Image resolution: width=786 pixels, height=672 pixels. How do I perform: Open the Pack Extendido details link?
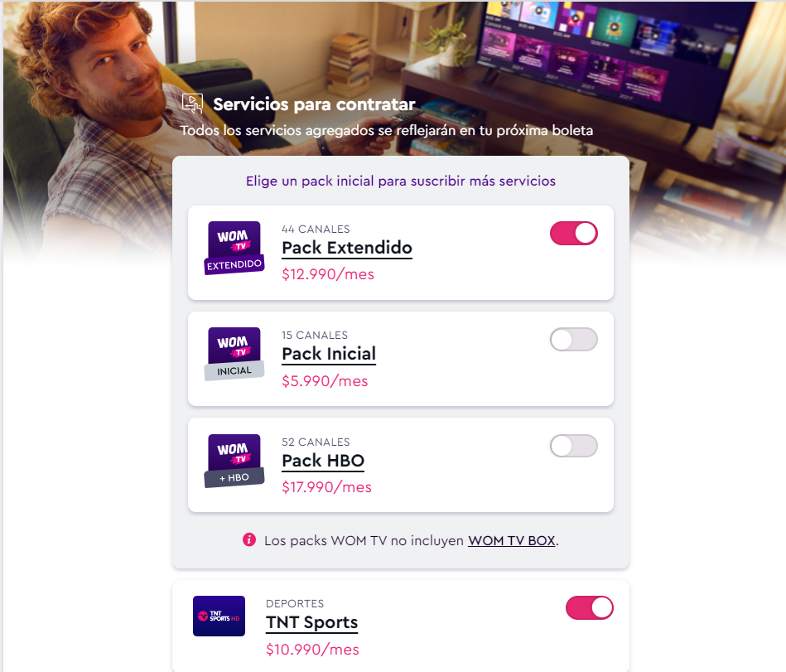pyautogui.click(x=347, y=248)
